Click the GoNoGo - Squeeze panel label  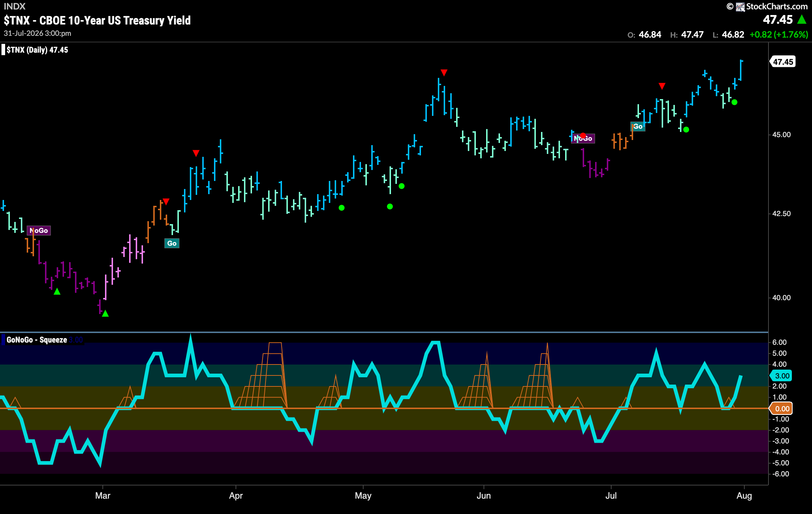(37, 340)
